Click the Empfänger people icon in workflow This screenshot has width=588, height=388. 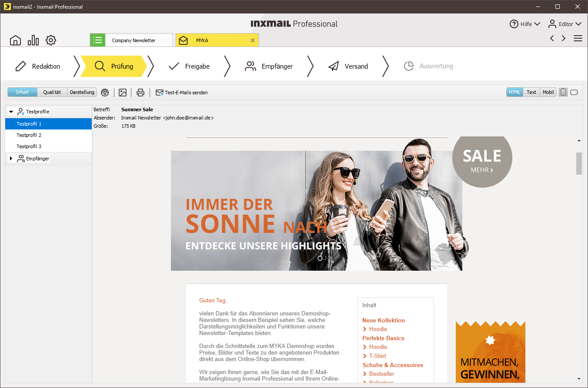251,66
